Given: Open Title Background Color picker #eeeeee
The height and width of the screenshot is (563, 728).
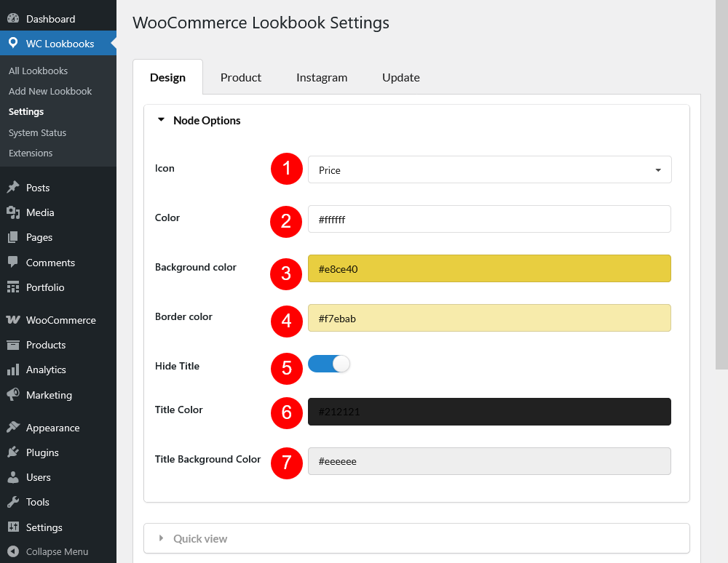Looking at the screenshot, I should (x=489, y=461).
